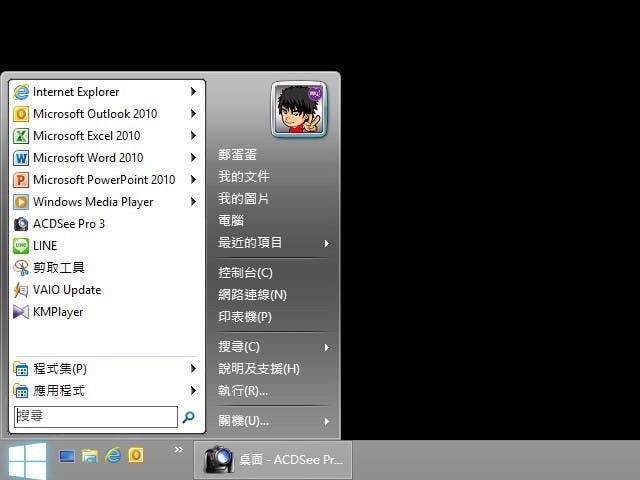Viewport: 640px width, 480px height.
Task: Expand the 關機(U) options arrow
Action: 327,422
